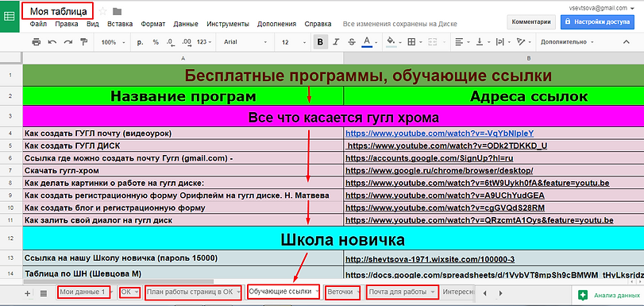The image size is (644, 306).
Task: Click the move-to-folder icon beside the title
Action: [117, 11]
